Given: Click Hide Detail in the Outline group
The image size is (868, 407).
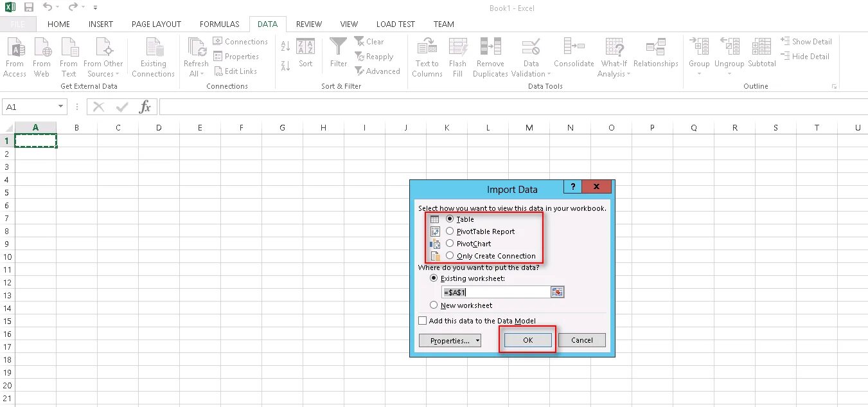Looking at the screenshot, I should point(805,57).
